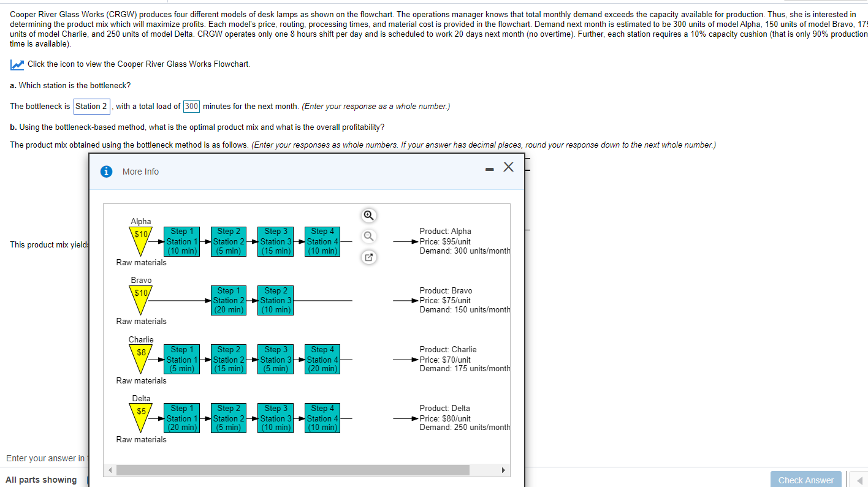The image size is (868, 487).
Task: Click the dialog scrollbar's left arrow
Action: click(x=108, y=470)
